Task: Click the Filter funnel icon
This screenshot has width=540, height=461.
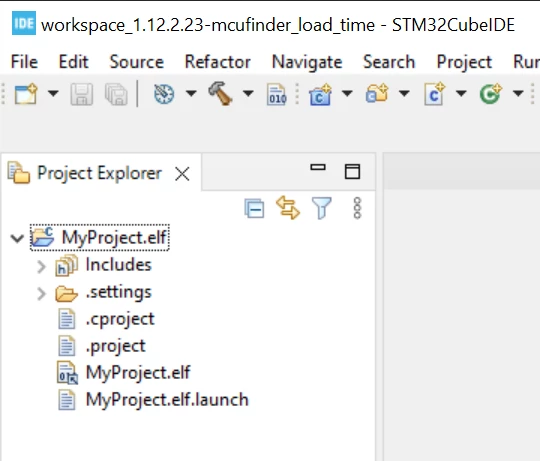Action: [x=321, y=208]
